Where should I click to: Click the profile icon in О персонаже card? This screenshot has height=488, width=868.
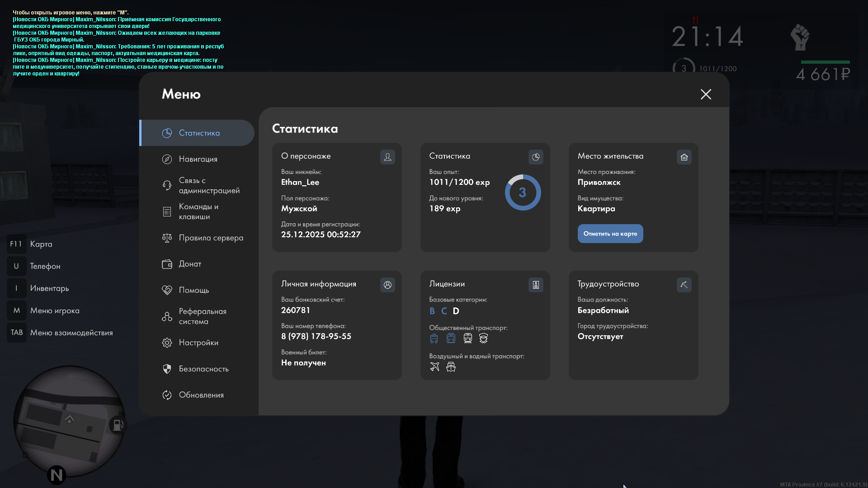tap(387, 157)
